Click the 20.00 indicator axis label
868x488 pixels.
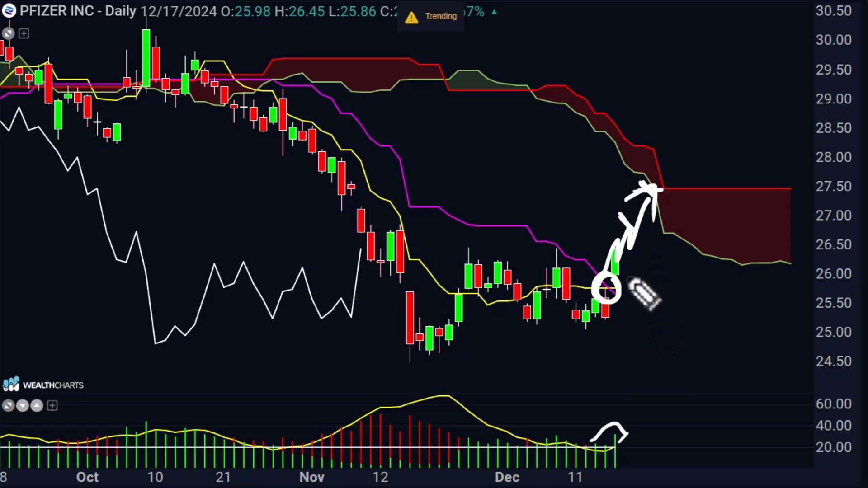click(834, 447)
